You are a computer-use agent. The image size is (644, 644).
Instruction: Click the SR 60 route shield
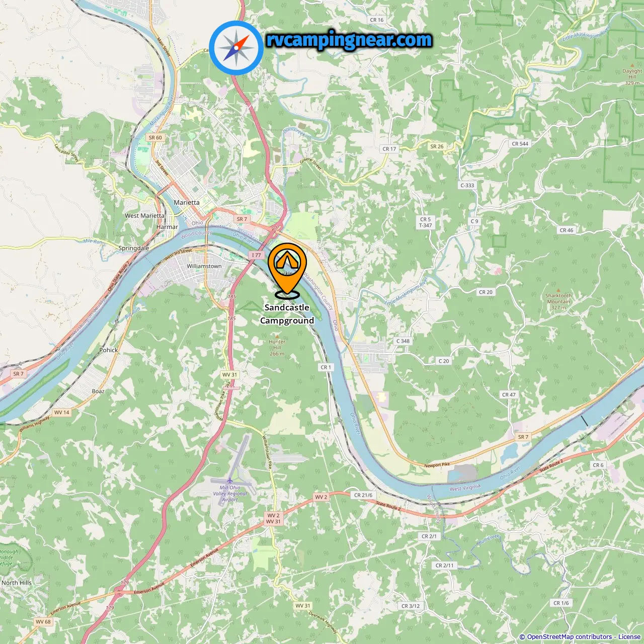[155, 137]
